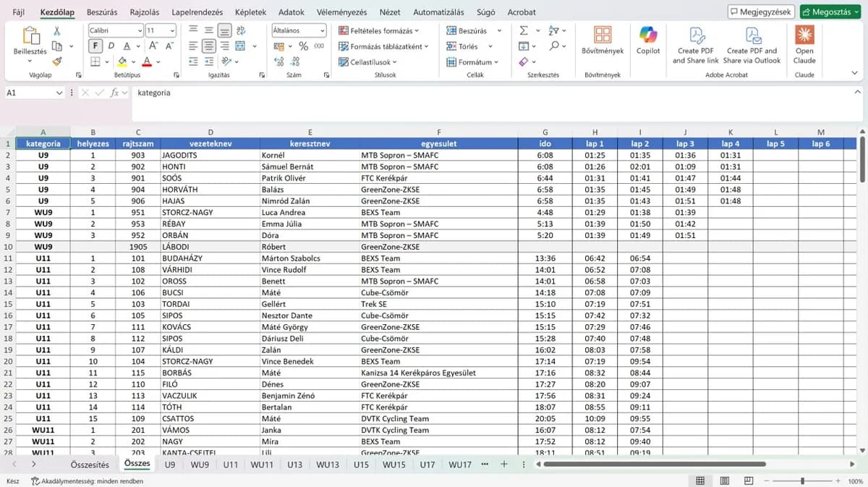Click the accounting currency format icon

pyautogui.click(x=278, y=46)
